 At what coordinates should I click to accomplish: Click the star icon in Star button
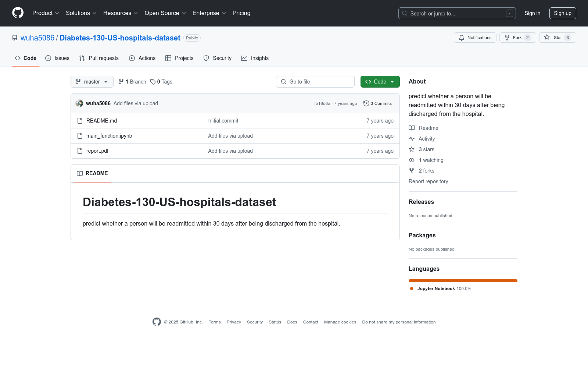coord(547,38)
